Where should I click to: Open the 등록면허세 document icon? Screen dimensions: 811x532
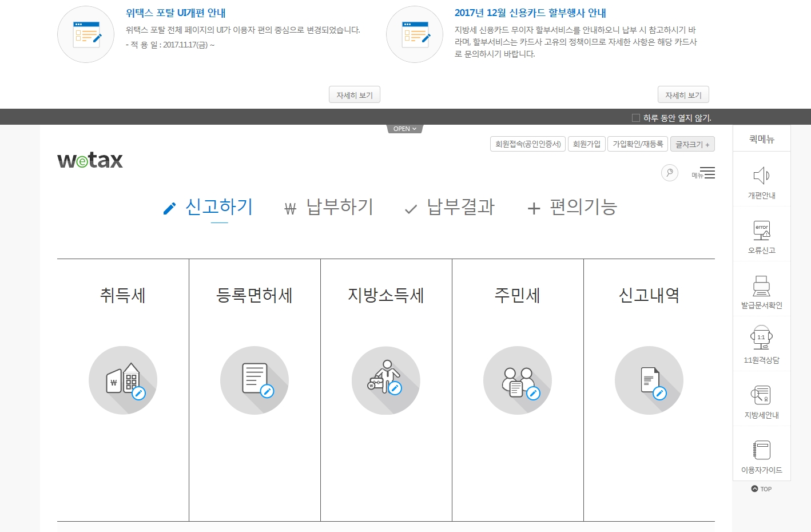tap(255, 380)
